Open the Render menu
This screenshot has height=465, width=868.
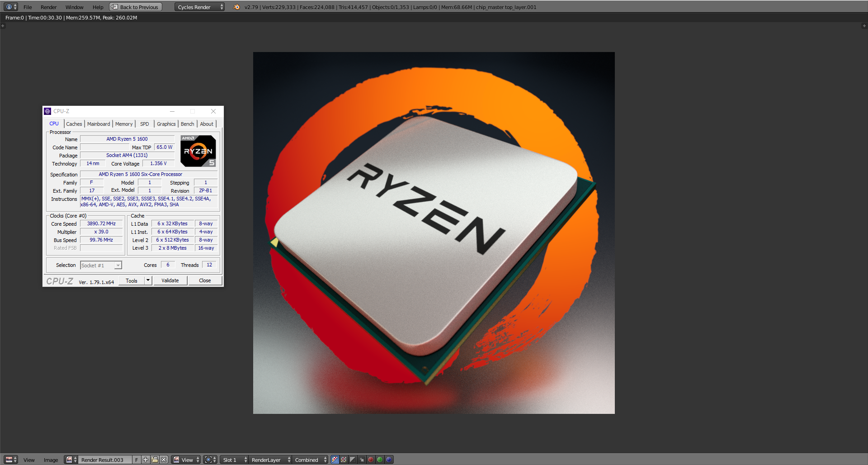coord(48,7)
